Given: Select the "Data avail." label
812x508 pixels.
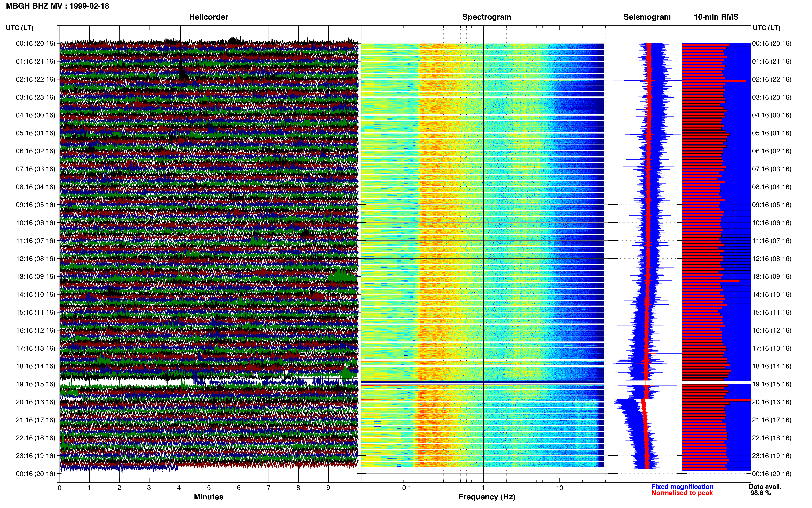Looking at the screenshot, I should pyautogui.click(x=765, y=486).
